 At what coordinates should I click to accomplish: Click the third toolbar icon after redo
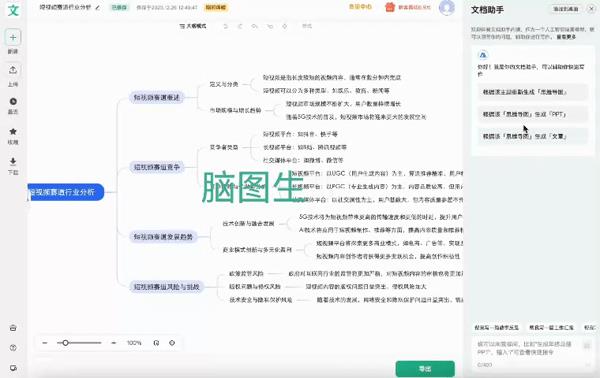(x=254, y=26)
